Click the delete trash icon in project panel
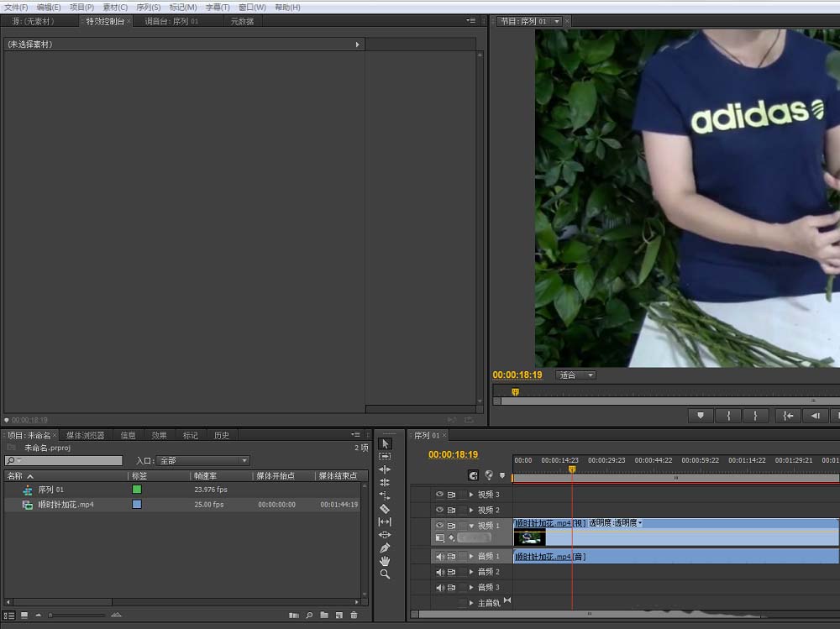840x629 pixels. pos(354,615)
